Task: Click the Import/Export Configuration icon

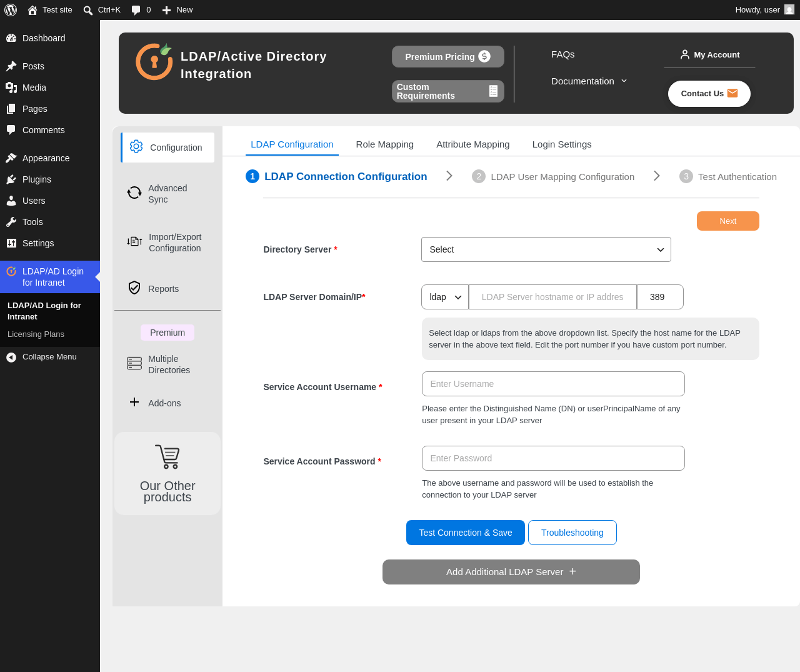Action: (x=134, y=241)
